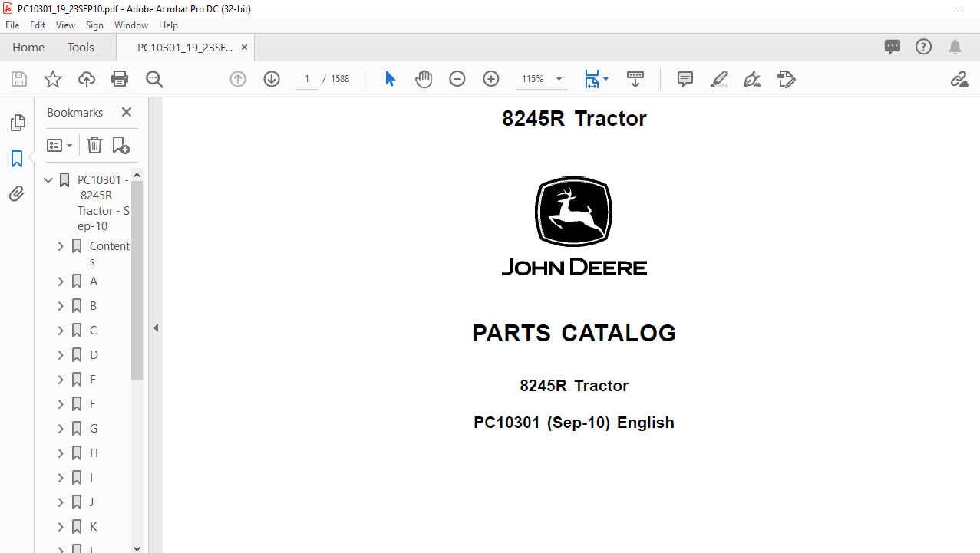Image resolution: width=980 pixels, height=553 pixels.
Task: Open the Page Thumbnails panel
Action: (17, 123)
